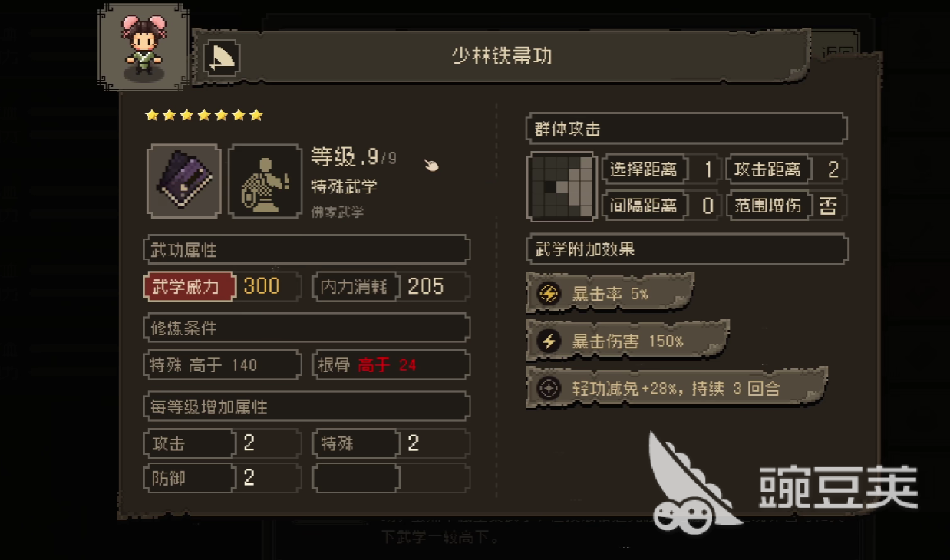The width and height of the screenshot is (950, 560).
Task: Click the crosshair icon next to 轻功减免
Action: pos(549,388)
